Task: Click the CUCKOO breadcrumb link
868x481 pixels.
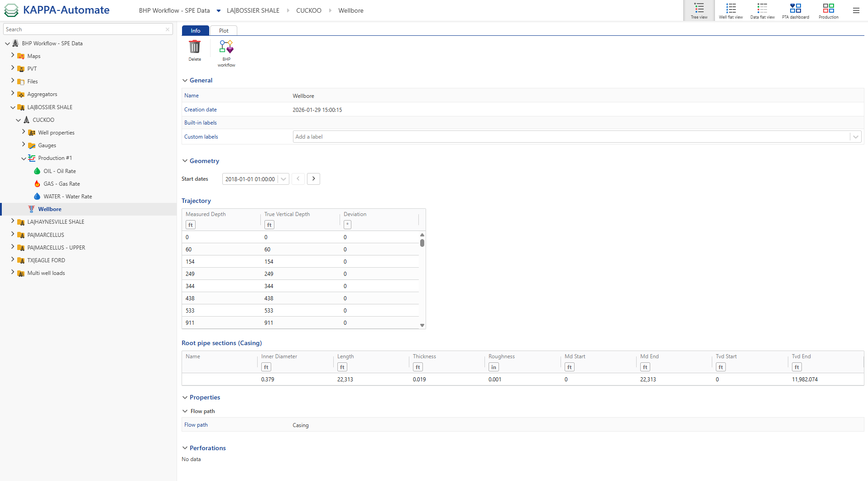Action: click(308, 10)
